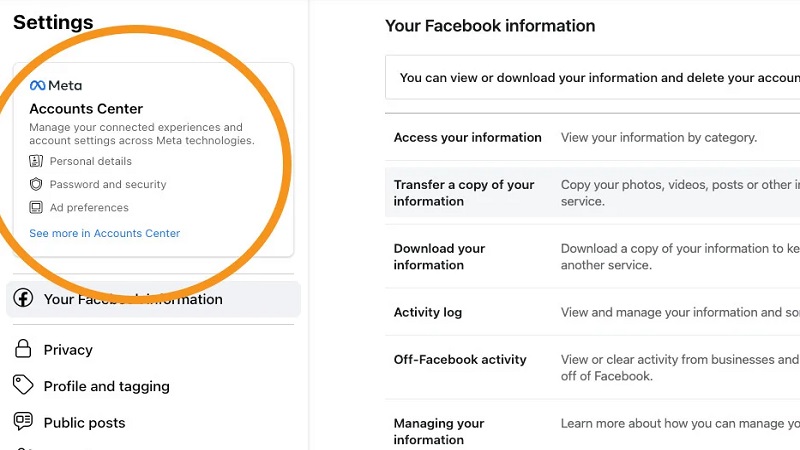Viewport: 800px width, 450px height.
Task: Open See more in Accounts Center link
Action: click(x=104, y=233)
